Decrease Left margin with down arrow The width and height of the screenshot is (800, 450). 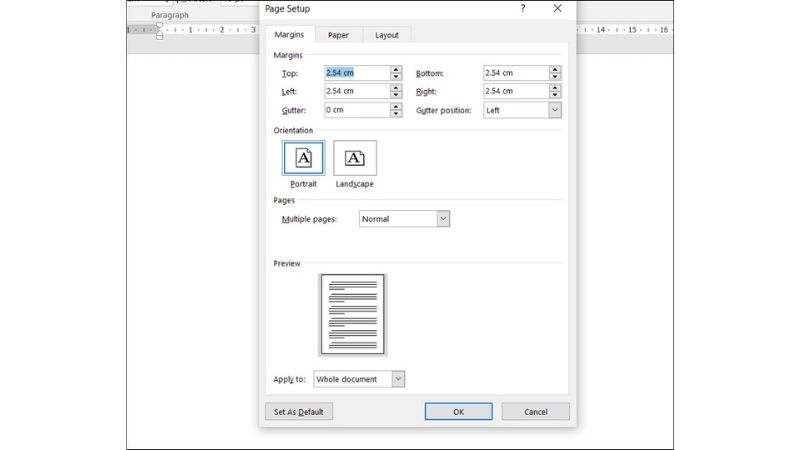point(396,95)
